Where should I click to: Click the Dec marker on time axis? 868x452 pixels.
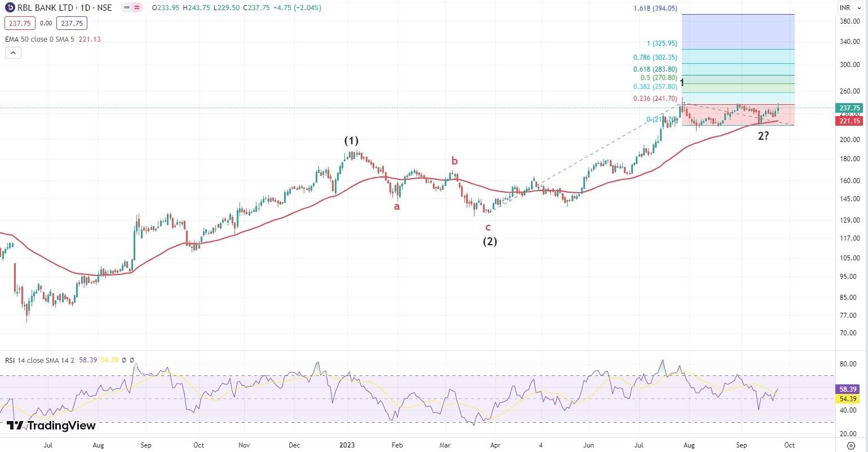tap(294, 445)
